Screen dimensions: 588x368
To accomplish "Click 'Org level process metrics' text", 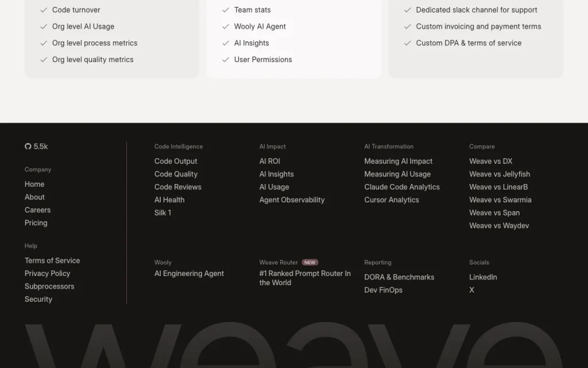I will click(x=95, y=43).
